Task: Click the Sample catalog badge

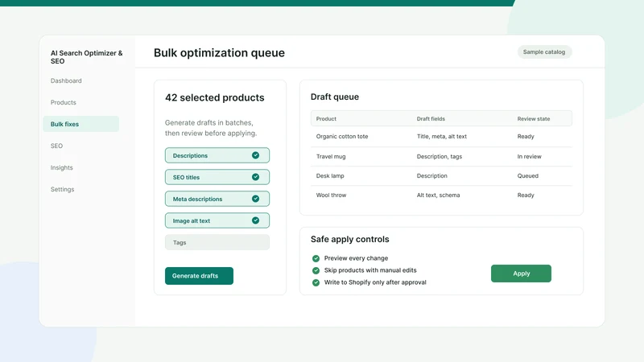Action: (x=544, y=52)
